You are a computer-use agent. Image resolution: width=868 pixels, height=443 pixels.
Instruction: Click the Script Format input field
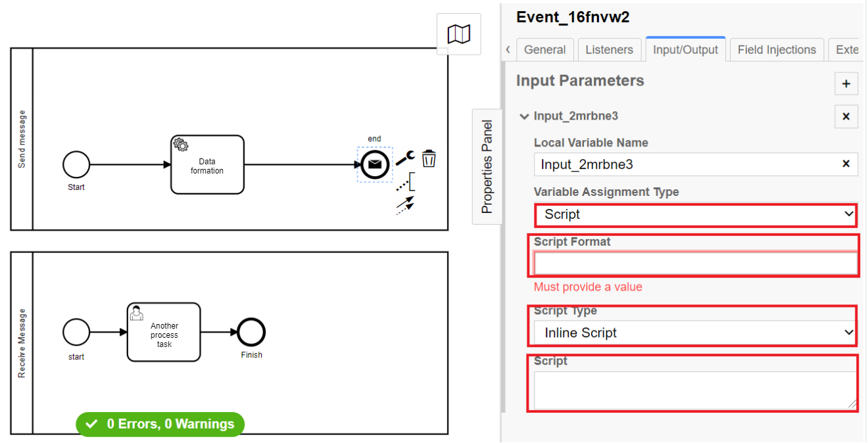pyautogui.click(x=696, y=263)
